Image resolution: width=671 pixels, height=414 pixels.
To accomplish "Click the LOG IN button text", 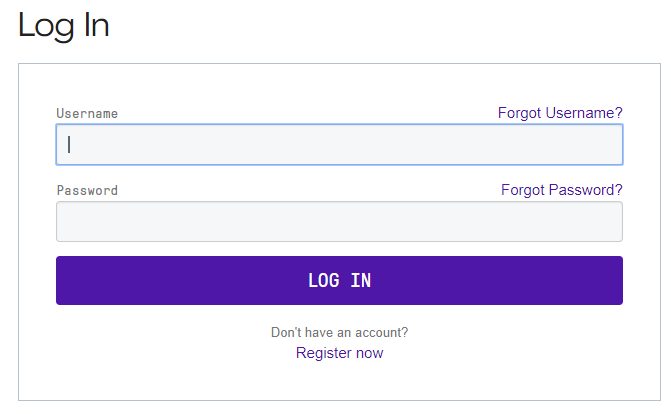I will pyautogui.click(x=339, y=281).
